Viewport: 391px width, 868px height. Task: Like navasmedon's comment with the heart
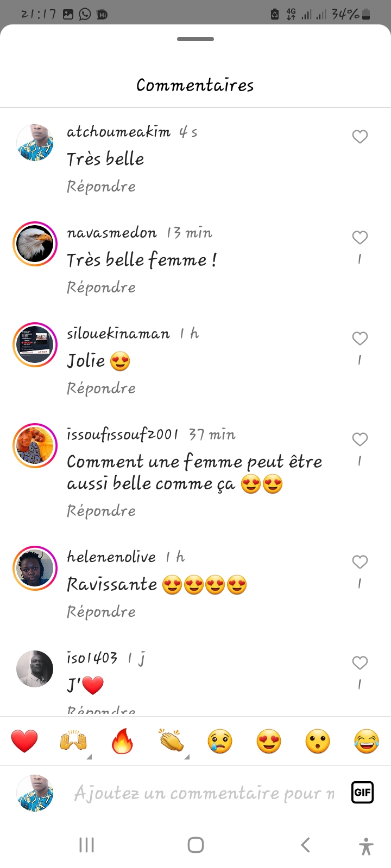click(x=360, y=238)
